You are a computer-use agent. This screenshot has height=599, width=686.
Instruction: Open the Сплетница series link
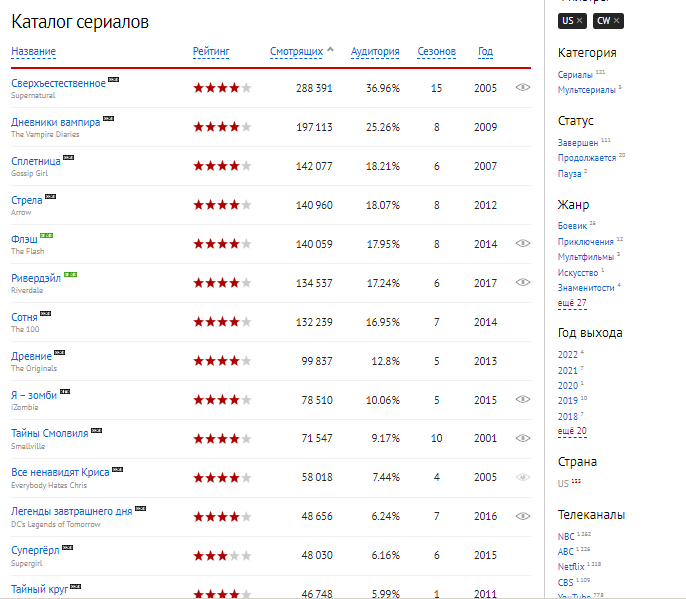[36, 161]
